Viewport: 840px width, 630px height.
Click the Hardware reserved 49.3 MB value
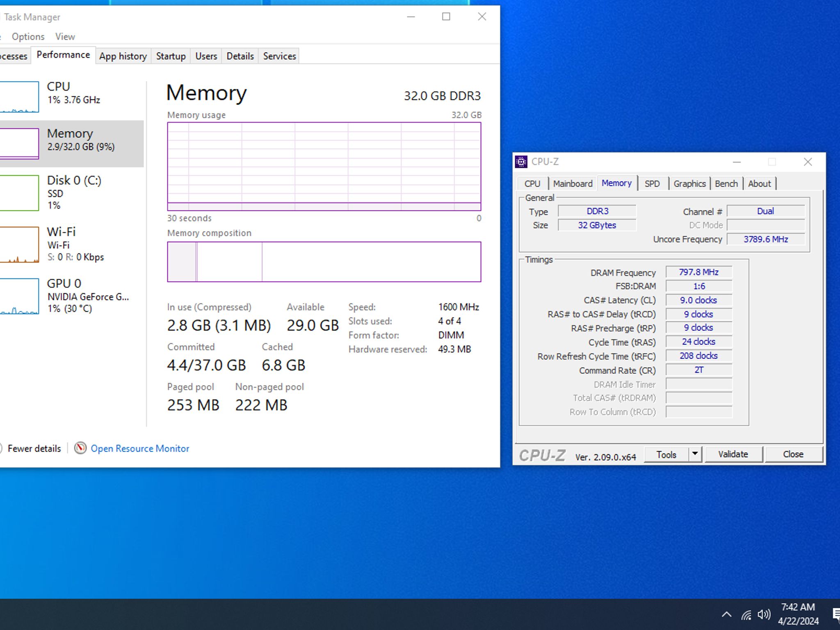point(454,349)
